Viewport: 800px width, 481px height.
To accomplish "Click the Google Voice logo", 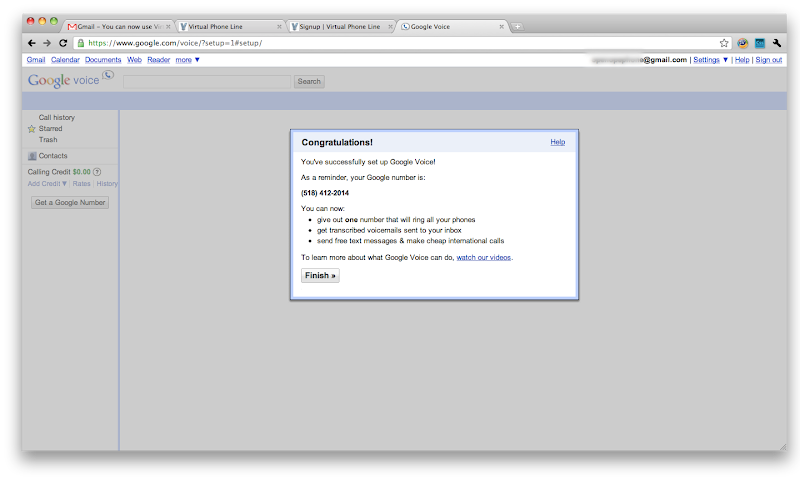I will pyautogui.click(x=71, y=80).
